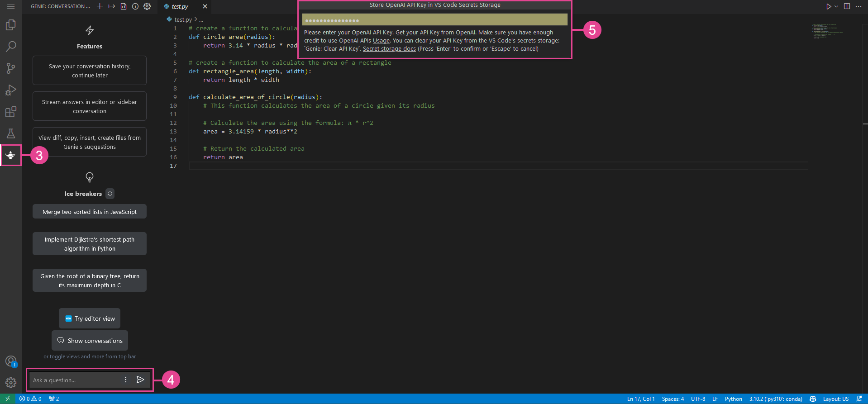The height and width of the screenshot is (404, 868).
Task: Open the Extensions view
Action: pos(11,112)
